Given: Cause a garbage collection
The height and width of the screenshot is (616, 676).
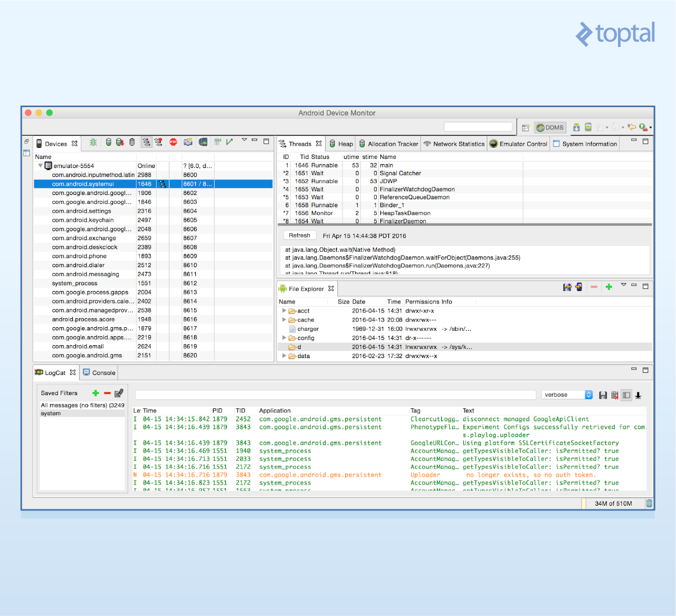Looking at the screenshot, I should tap(133, 143).
